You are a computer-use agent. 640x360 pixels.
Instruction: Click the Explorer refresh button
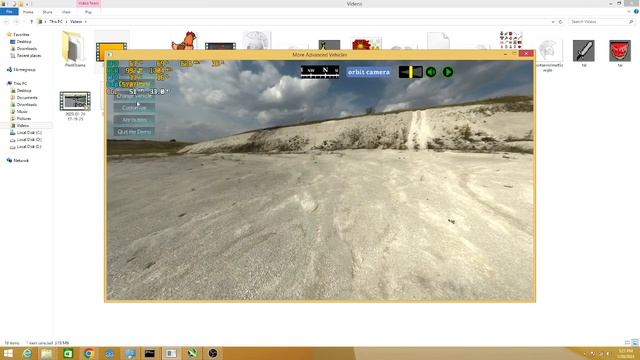click(560, 22)
